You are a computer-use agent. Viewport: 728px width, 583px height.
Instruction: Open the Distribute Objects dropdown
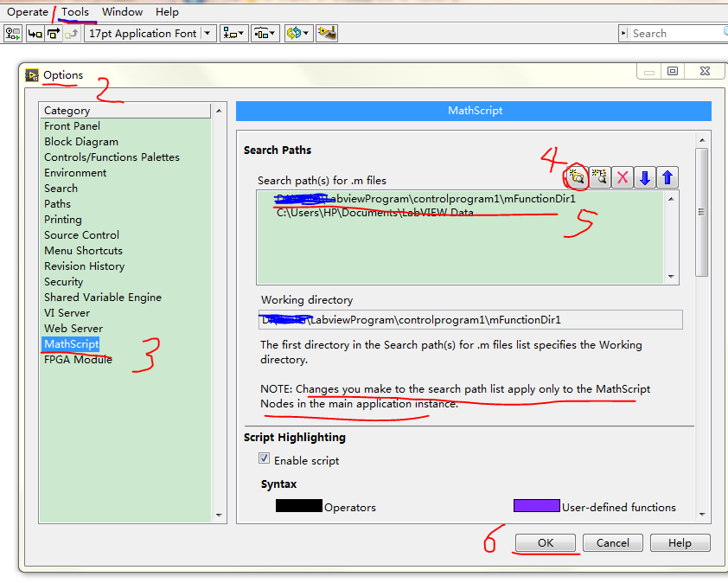click(265, 33)
